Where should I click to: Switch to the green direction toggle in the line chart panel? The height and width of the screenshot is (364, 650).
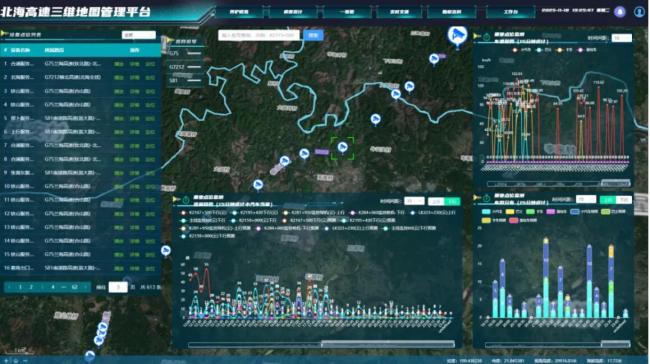click(x=452, y=201)
